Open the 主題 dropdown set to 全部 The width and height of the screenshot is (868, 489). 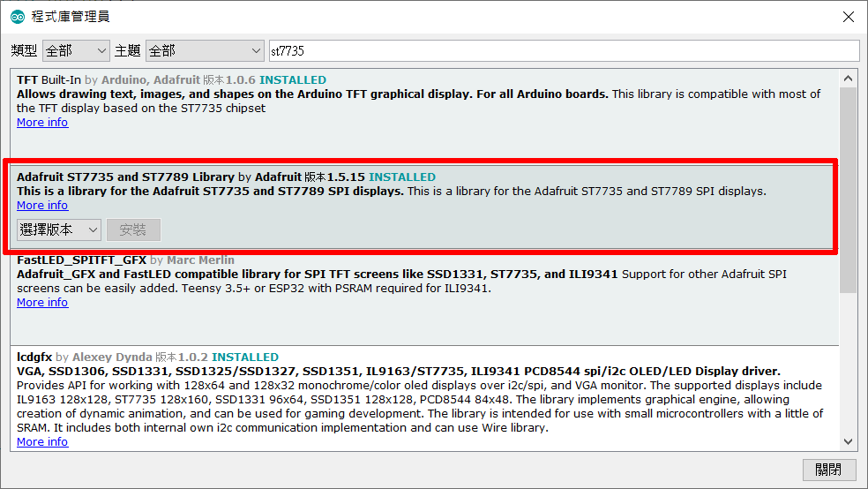(205, 51)
